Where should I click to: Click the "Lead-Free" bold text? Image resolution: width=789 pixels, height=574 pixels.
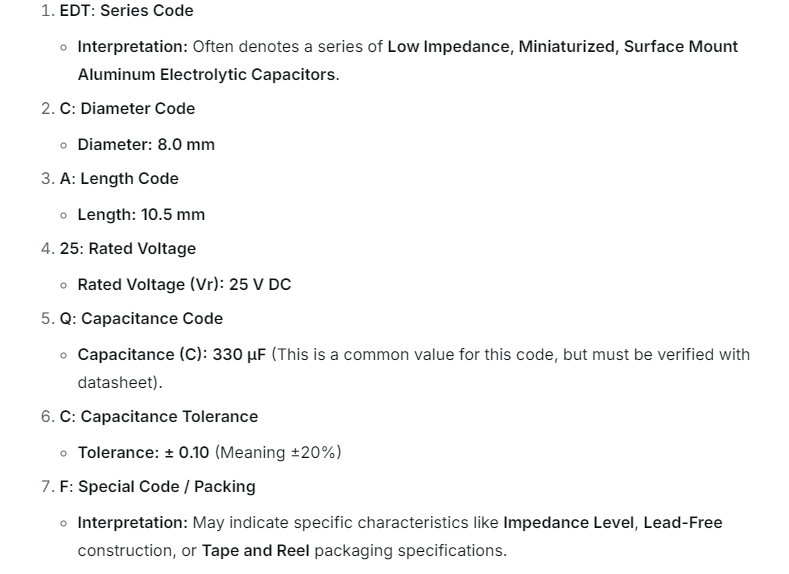pyautogui.click(x=682, y=523)
